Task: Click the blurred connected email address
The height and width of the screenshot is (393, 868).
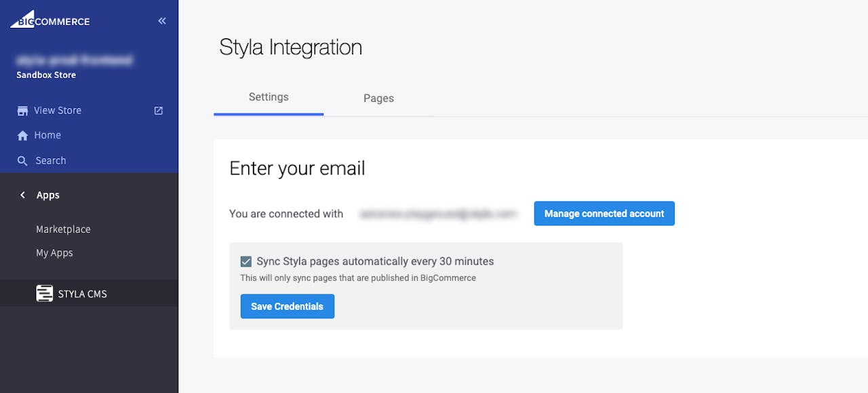Action: (x=438, y=214)
